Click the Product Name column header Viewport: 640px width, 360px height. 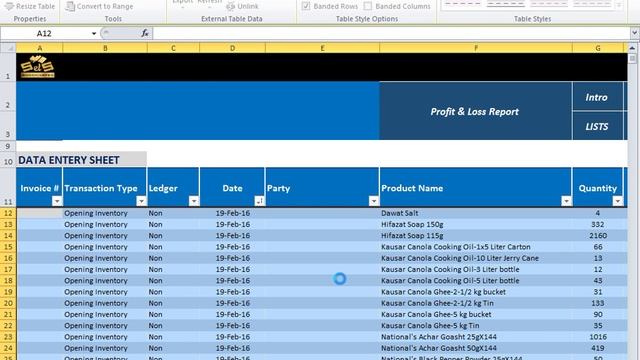(x=476, y=188)
